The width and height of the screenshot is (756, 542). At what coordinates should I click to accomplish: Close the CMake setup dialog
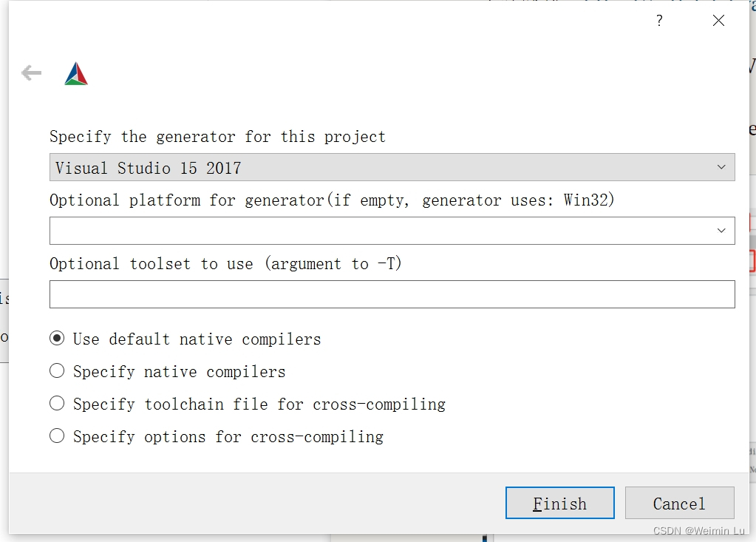(718, 20)
